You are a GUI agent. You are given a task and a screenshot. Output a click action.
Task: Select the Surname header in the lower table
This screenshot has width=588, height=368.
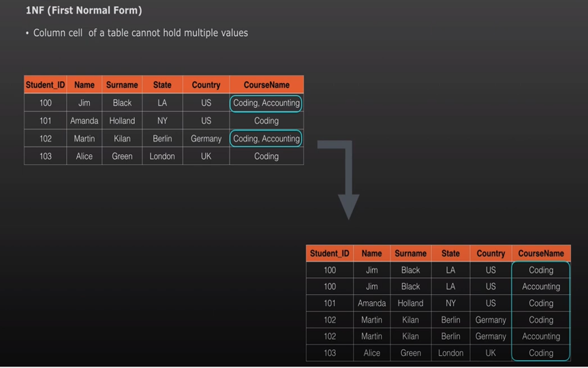(x=410, y=254)
